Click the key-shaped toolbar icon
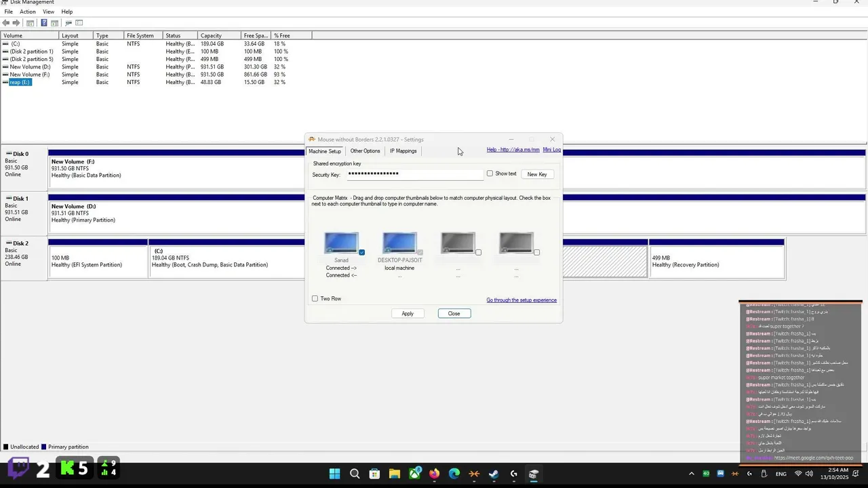Viewport: 868px width, 488px height. [x=68, y=23]
